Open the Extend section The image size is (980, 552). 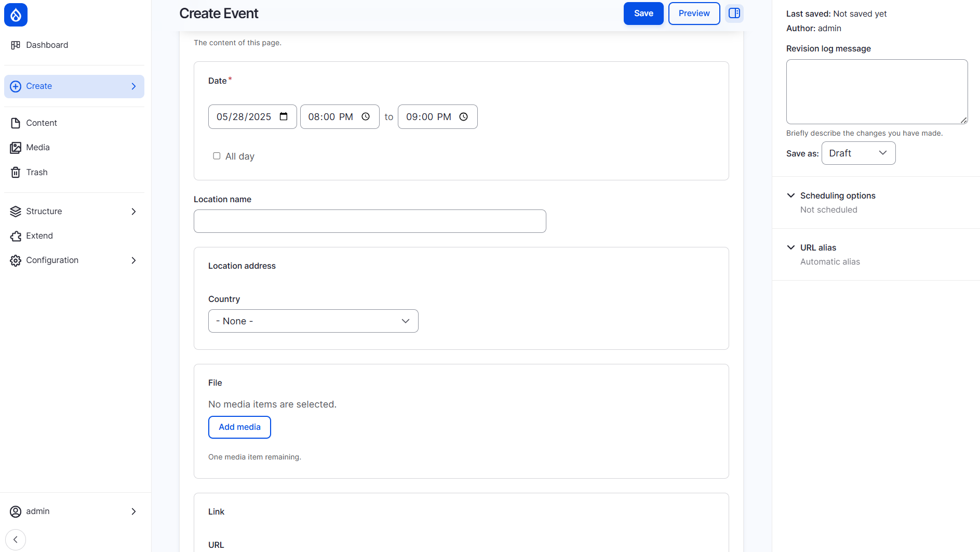click(x=39, y=235)
